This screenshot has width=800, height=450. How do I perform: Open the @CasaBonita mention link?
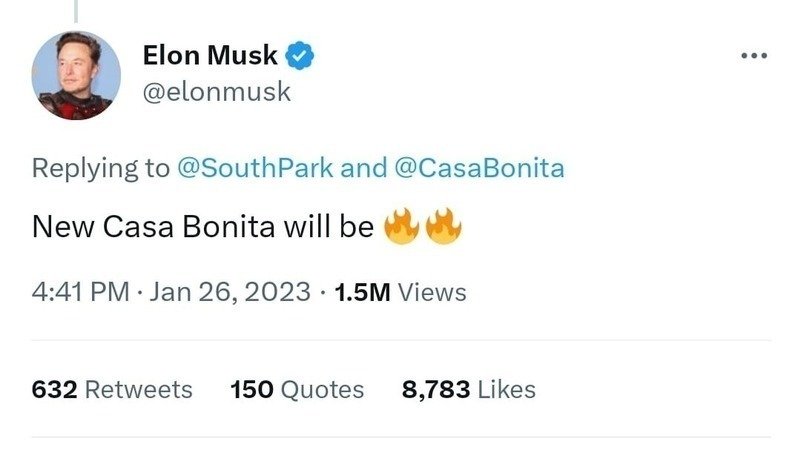[x=480, y=168]
